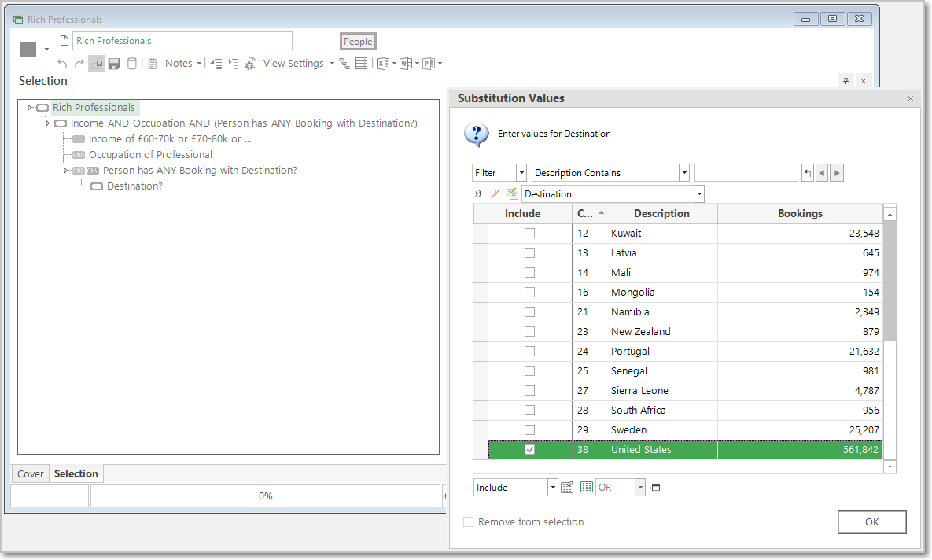Viewport: 932px width, 560px height.
Task: Click the People button
Action: (x=358, y=42)
